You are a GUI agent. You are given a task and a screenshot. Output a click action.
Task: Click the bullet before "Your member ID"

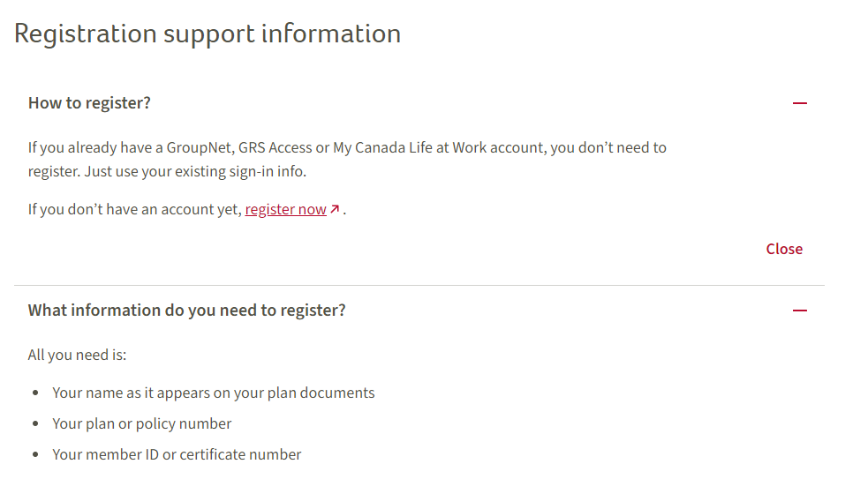tap(35, 454)
